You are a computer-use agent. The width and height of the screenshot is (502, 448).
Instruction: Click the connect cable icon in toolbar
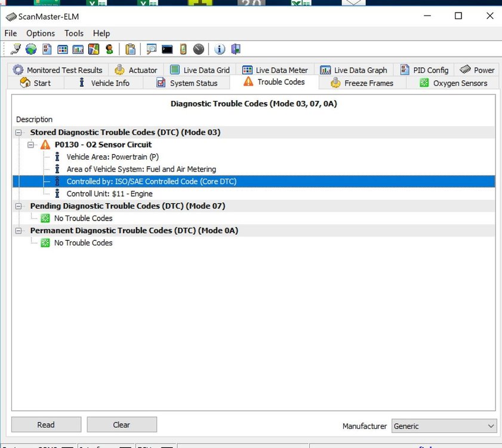pyautogui.click(x=16, y=50)
